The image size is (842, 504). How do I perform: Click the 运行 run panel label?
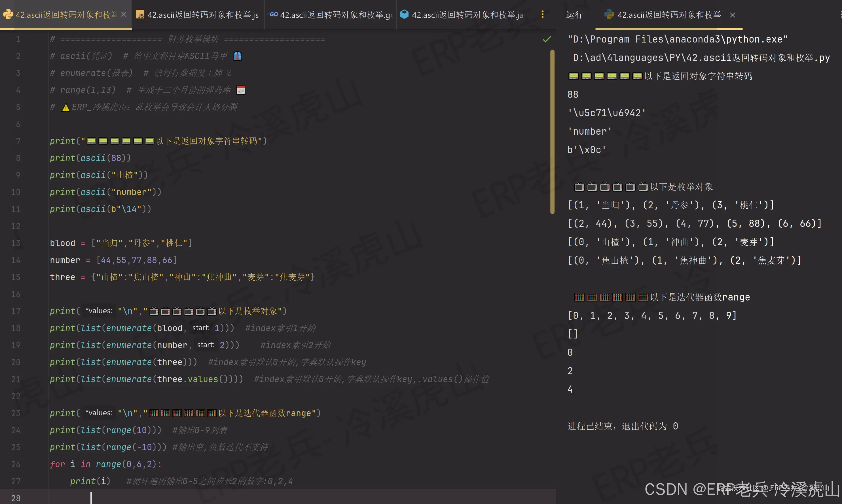pyautogui.click(x=574, y=15)
